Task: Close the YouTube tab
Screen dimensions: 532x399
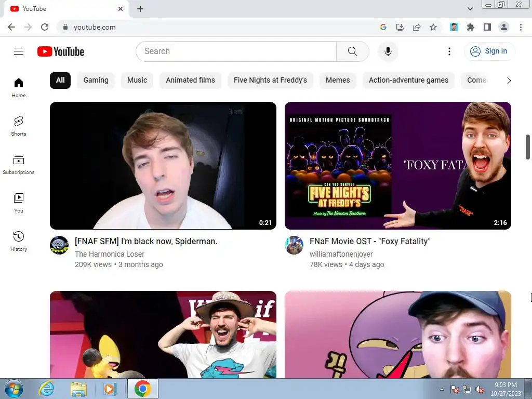Action: click(121, 9)
